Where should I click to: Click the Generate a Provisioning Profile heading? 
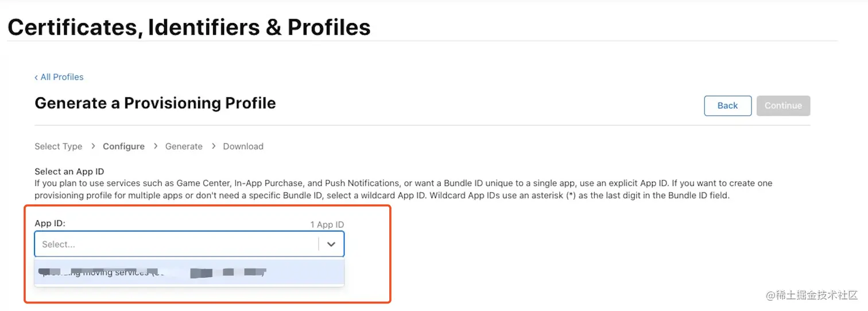click(155, 103)
